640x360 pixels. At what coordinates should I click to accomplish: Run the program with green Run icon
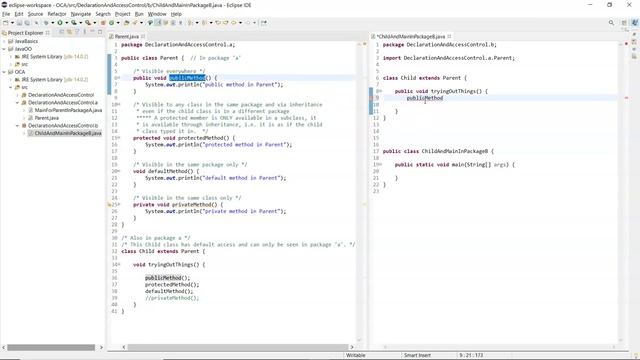60,23
